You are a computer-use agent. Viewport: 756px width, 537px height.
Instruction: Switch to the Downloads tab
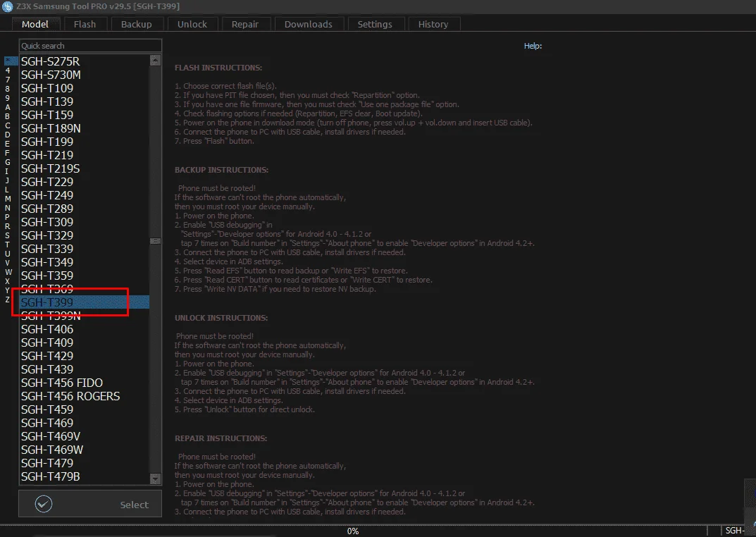[309, 24]
